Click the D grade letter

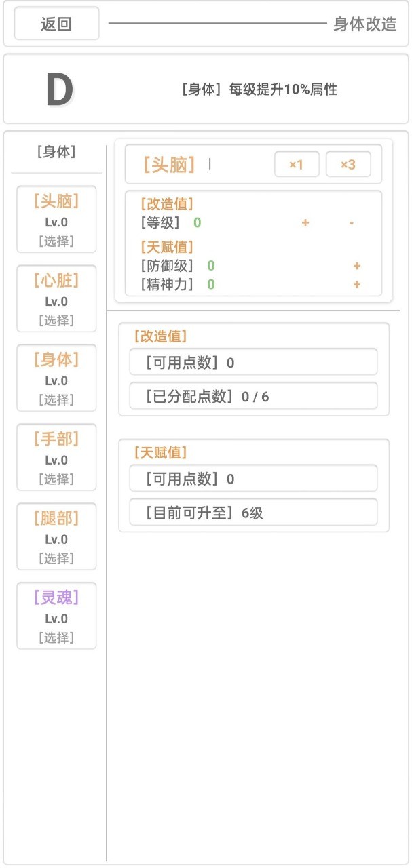(59, 90)
